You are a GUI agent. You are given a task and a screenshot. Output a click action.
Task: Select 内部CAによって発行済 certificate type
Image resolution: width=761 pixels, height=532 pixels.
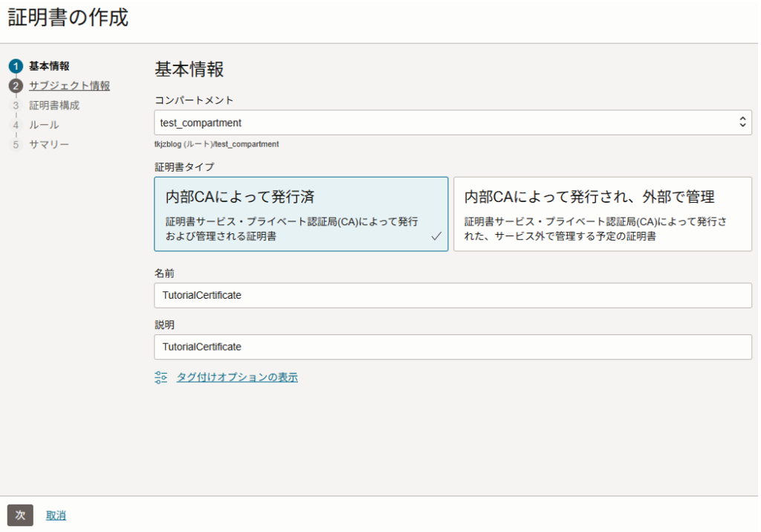click(301, 214)
